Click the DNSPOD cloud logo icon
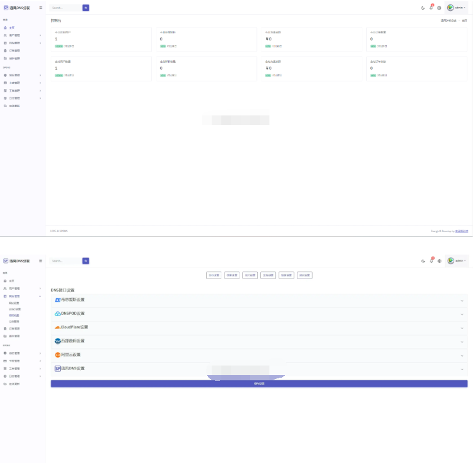 [57, 314]
